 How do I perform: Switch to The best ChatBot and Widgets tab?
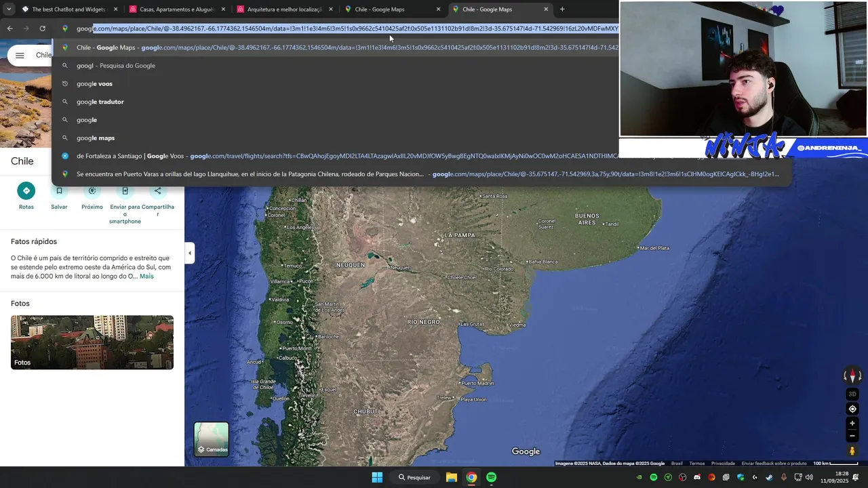(63, 9)
